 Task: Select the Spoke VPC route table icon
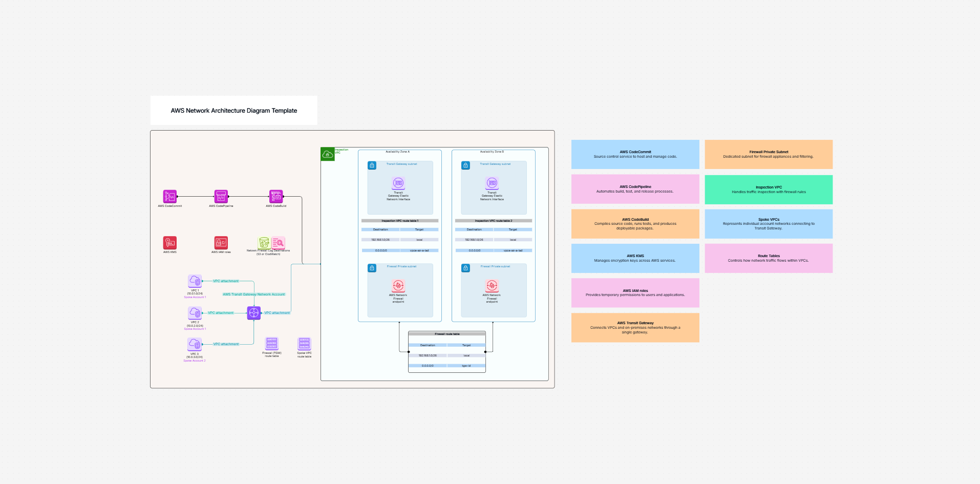pyautogui.click(x=305, y=344)
